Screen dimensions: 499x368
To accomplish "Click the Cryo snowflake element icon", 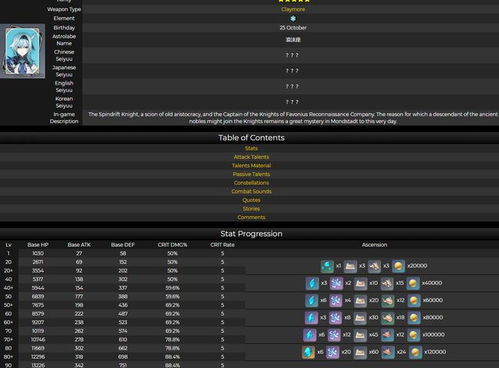I will (x=293, y=19).
